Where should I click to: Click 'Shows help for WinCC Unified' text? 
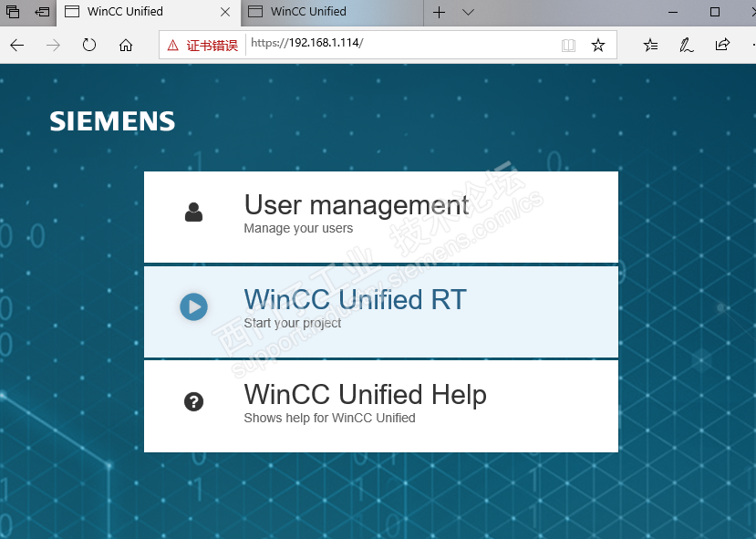[329, 418]
